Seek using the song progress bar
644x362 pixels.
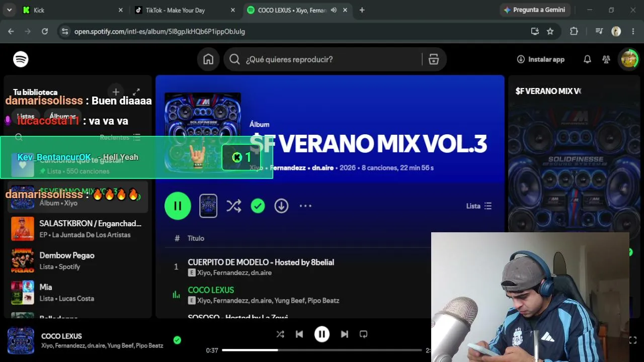322,350
